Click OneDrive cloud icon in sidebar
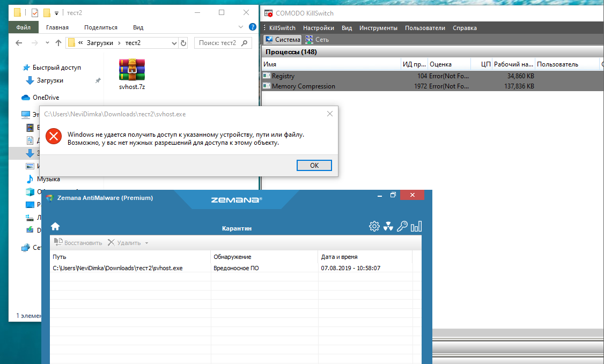The width and height of the screenshot is (604, 364). click(26, 98)
